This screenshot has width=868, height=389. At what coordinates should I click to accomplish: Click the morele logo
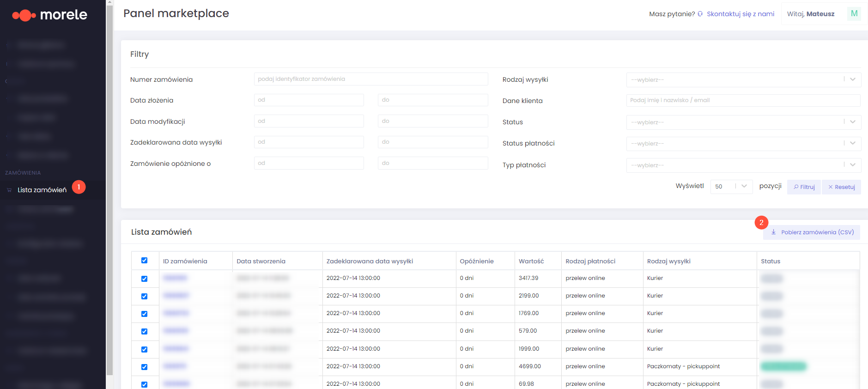pyautogui.click(x=49, y=15)
